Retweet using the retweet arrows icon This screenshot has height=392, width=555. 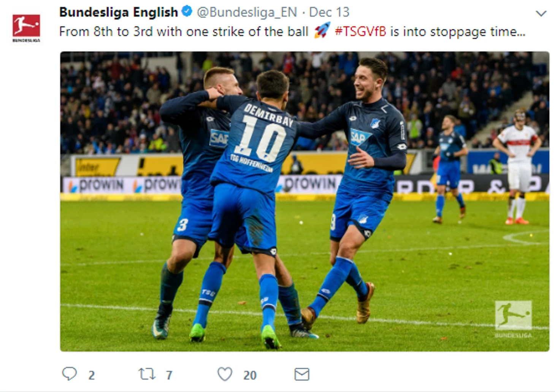tap(147, 374)
